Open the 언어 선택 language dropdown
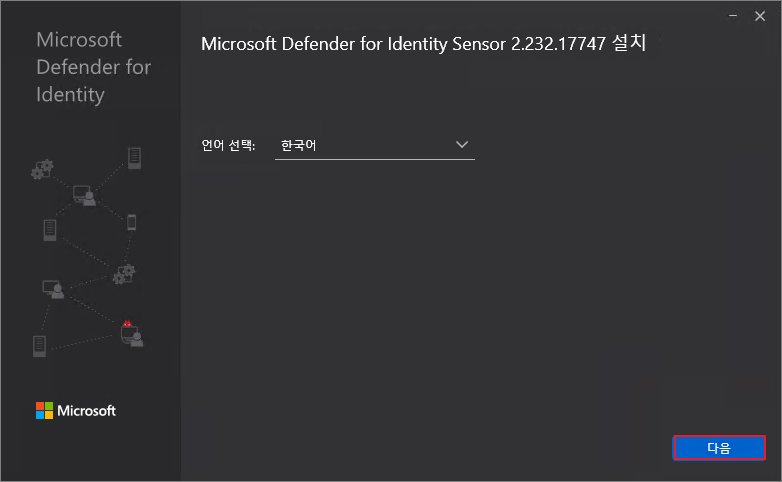This screenshot has width=782, height=482. 375,145
